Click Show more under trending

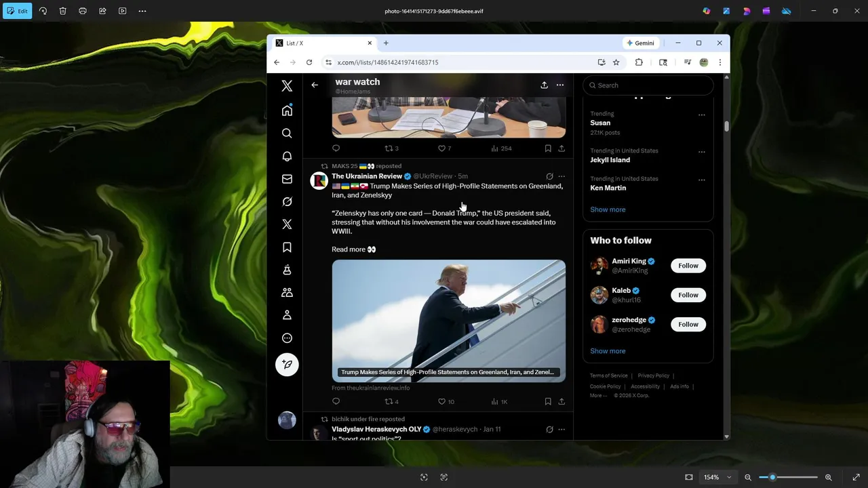[608, 209]
